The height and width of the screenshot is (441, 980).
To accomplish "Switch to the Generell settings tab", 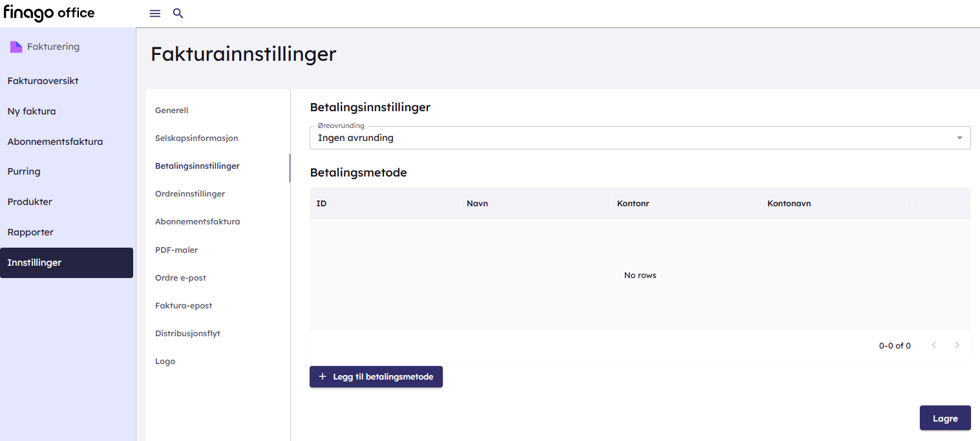I will [172, 111].
